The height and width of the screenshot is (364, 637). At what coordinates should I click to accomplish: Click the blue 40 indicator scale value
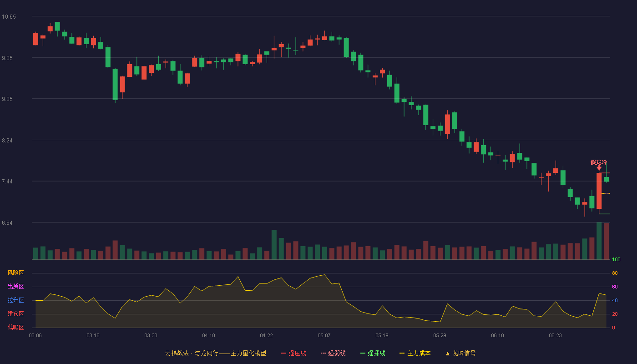(615, 300)
